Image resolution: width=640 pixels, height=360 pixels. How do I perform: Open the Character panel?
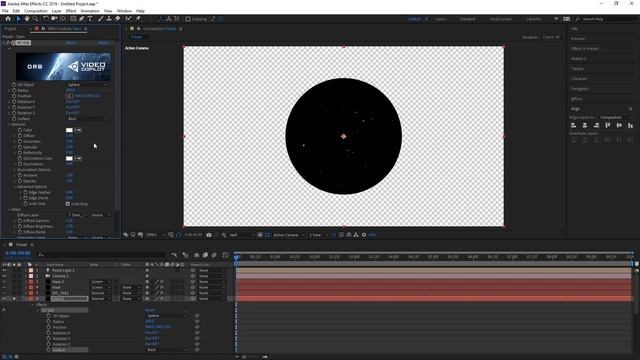[x=579, y=78]
